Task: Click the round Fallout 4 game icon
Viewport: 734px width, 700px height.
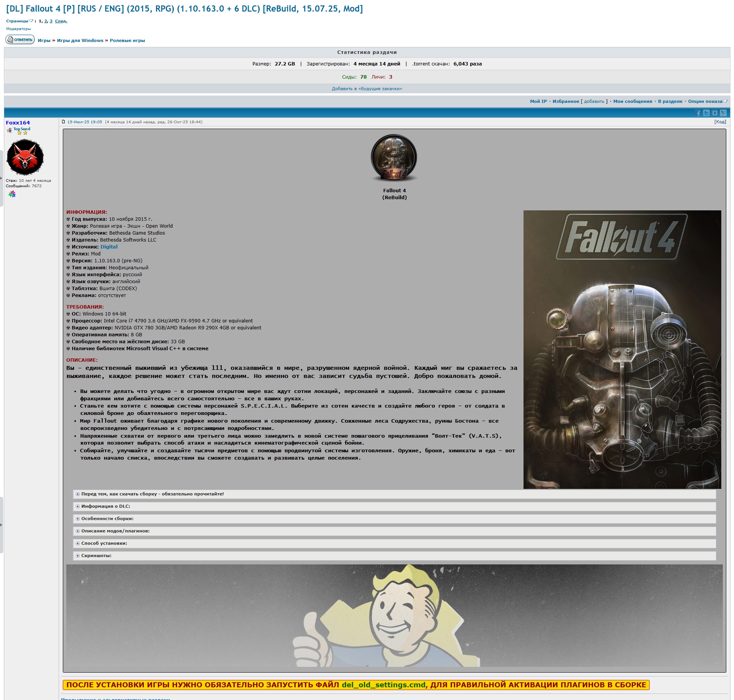Action: click(x=394, y=158)
